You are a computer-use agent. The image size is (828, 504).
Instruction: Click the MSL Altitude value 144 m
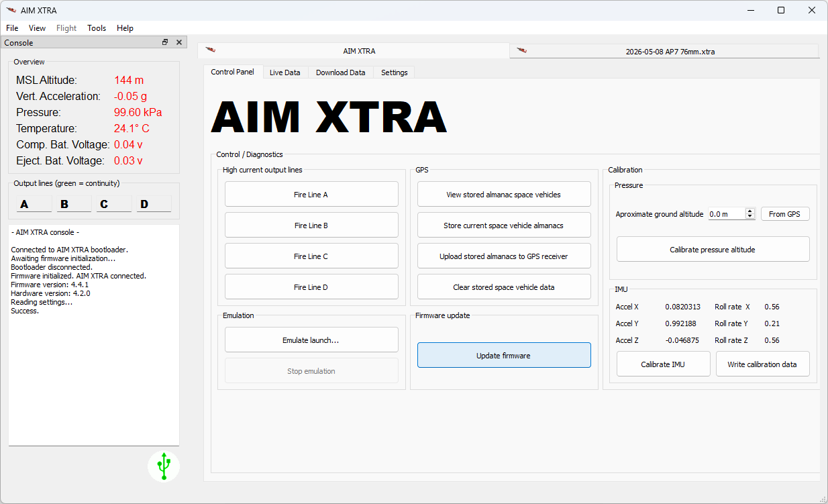tap(129, 81)
